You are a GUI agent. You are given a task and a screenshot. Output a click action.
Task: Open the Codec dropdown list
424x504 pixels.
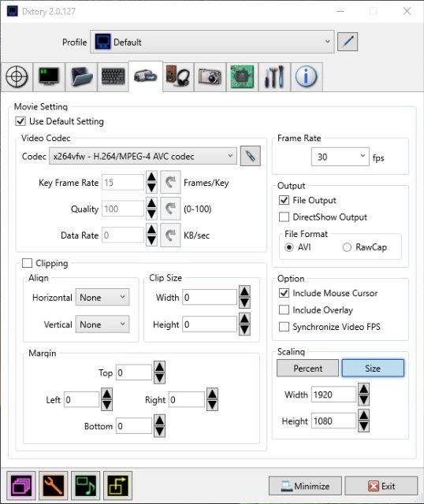(143, 156)
